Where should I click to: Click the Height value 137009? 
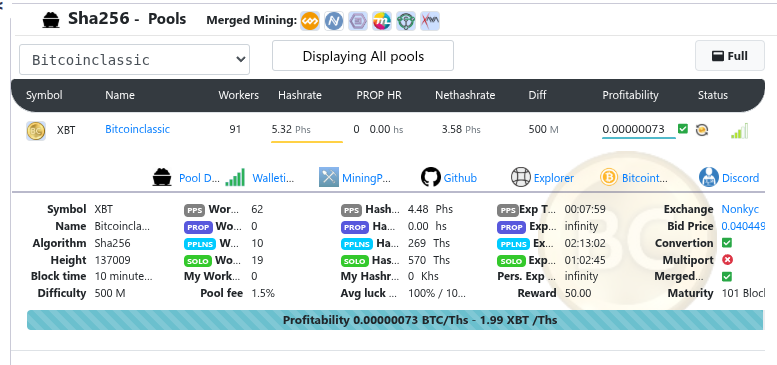(112, 260)
